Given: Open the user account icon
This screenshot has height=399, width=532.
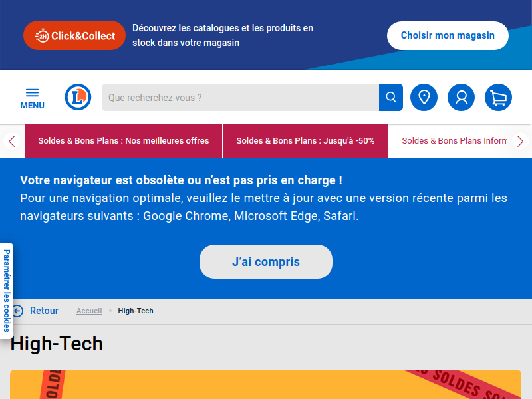Looking at the screenshot, I should pyautogui.click(x=461, y=97).
